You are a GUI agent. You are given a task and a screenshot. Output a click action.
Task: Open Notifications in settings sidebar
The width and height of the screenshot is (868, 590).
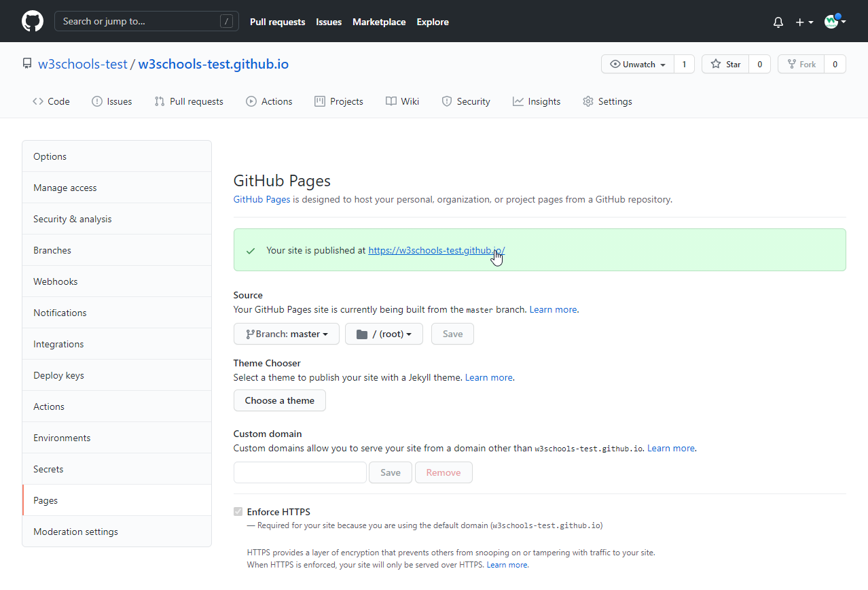point(117,313)
